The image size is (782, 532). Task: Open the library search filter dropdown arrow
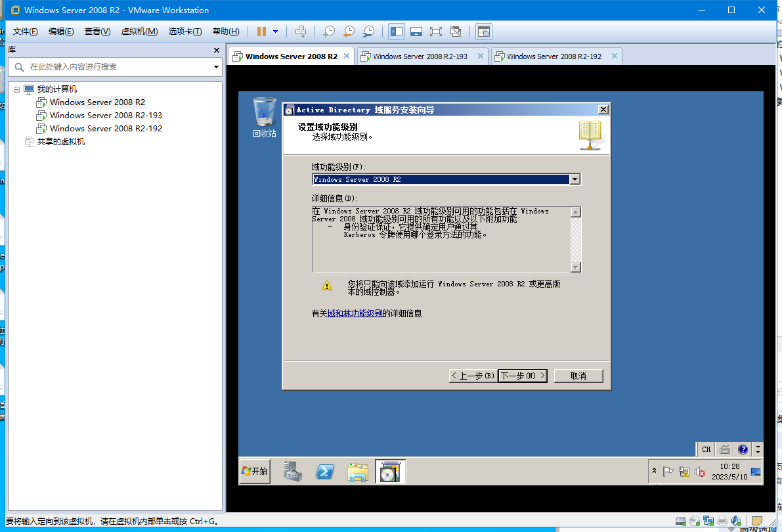pos(217,67)
